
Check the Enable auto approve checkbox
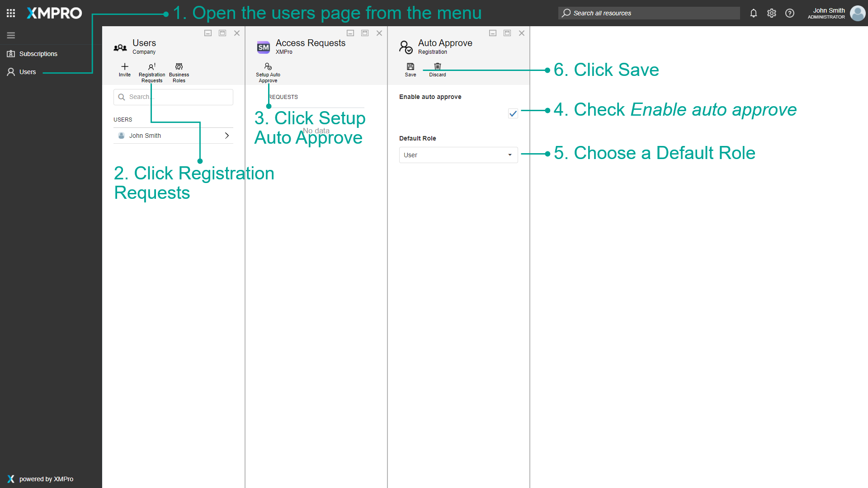point(512,113)
